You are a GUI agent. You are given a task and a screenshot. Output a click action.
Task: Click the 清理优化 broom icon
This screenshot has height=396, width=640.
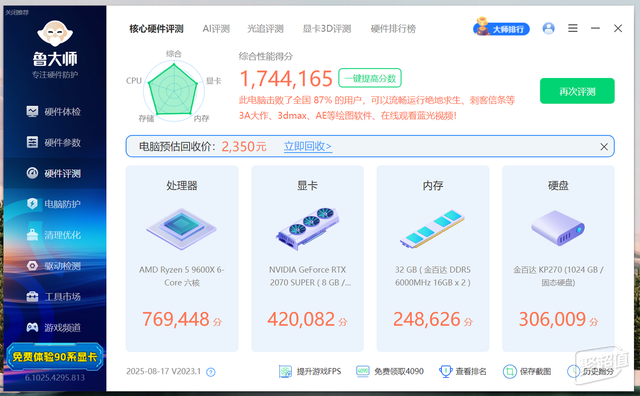coord(32,234)
